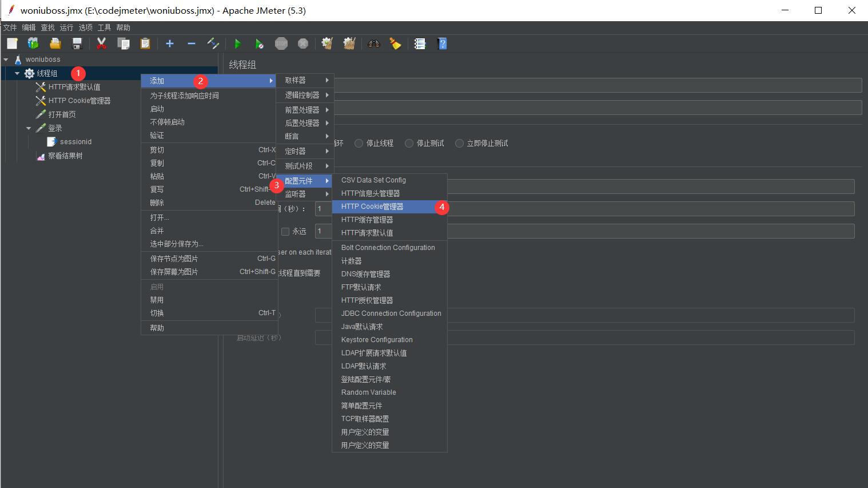868x488 pixels.
Task: Start the test with green play icon
Action: point(238,43)
